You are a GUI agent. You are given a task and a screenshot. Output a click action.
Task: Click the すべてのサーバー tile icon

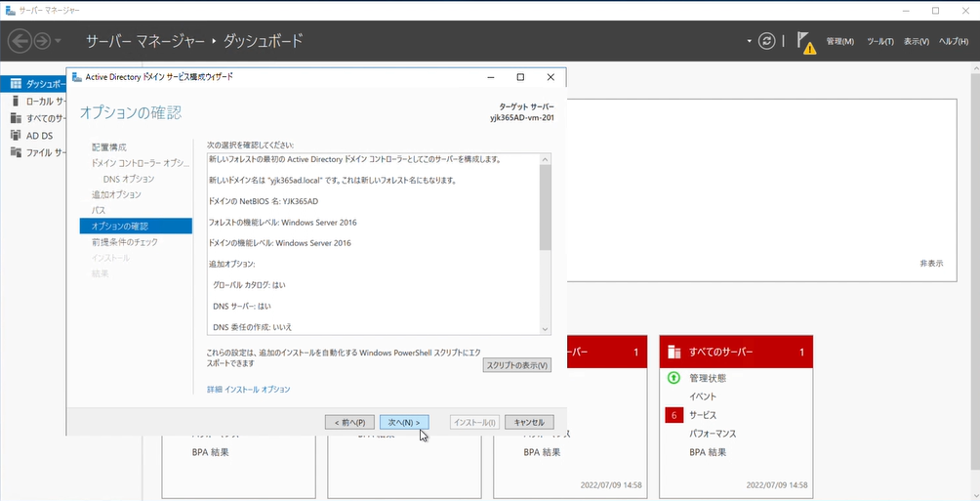pyautogui.click(x=674, y=353)
